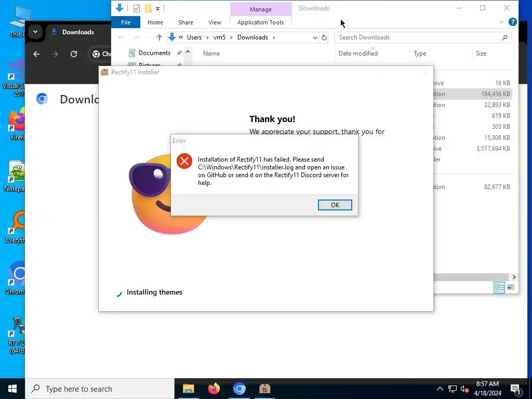
Task: Open the Visual Studio desktop shortcut
Action: pos(14,78)
